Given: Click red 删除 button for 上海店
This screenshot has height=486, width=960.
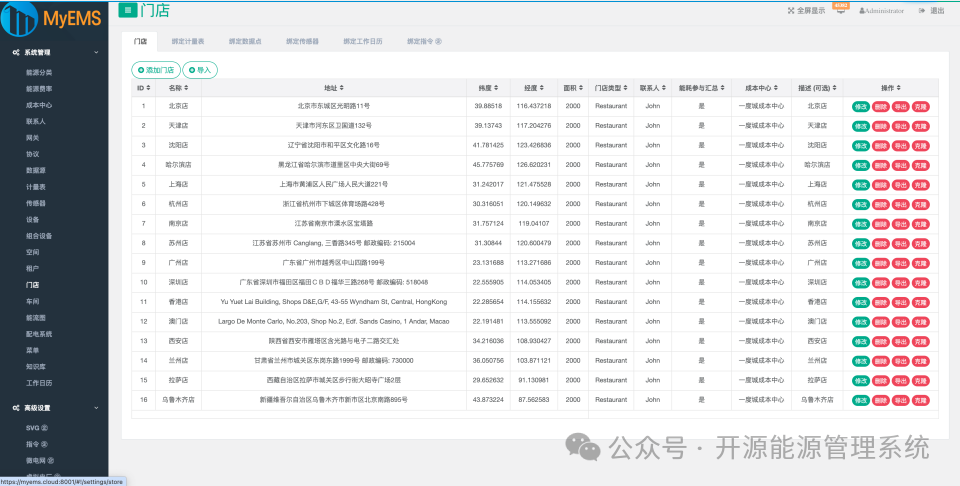Looking at the screenshot, I should (880, 185).
